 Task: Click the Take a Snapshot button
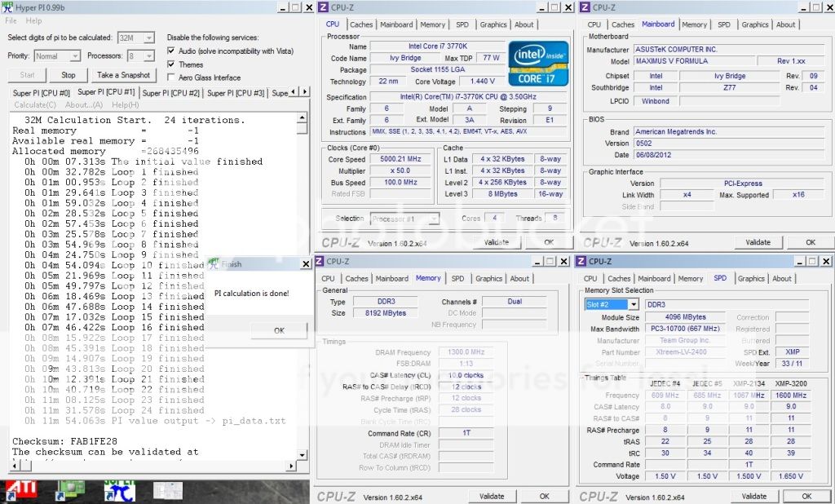(x=123, y=75)
